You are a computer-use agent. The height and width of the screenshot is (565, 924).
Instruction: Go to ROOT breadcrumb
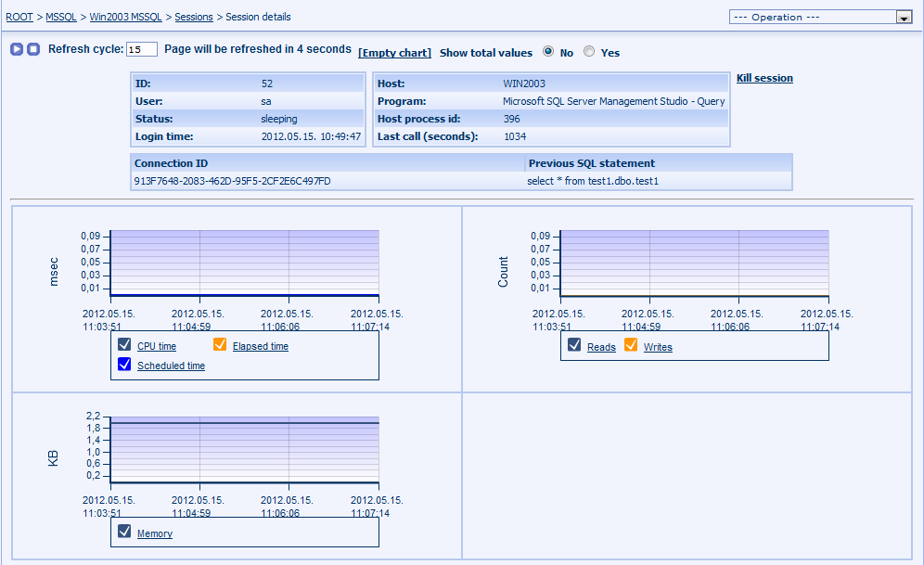coord(19,17)
